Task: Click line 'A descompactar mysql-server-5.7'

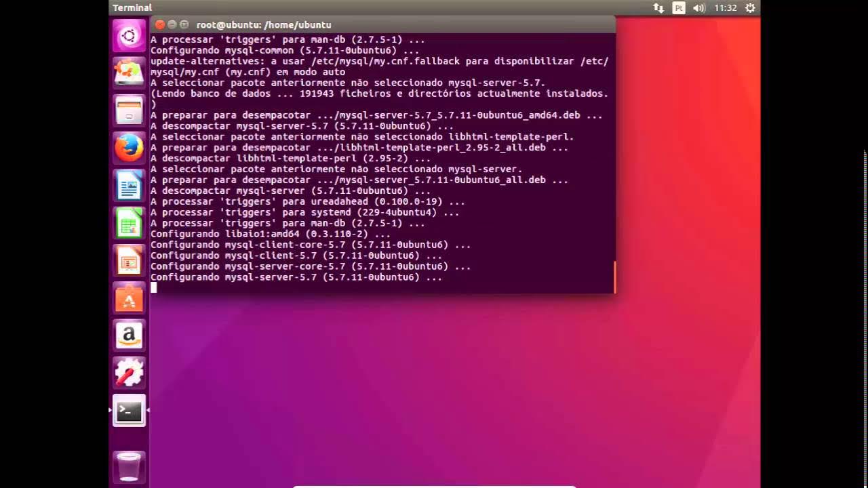Action: [302, 126]
